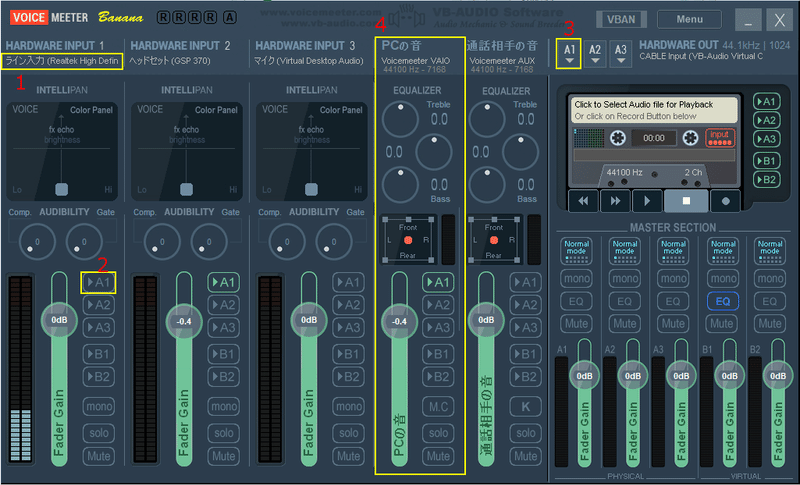800x485 pixels.
Task: Disable A1 routing on Hardware Input 2
Action: click(223, 283)
